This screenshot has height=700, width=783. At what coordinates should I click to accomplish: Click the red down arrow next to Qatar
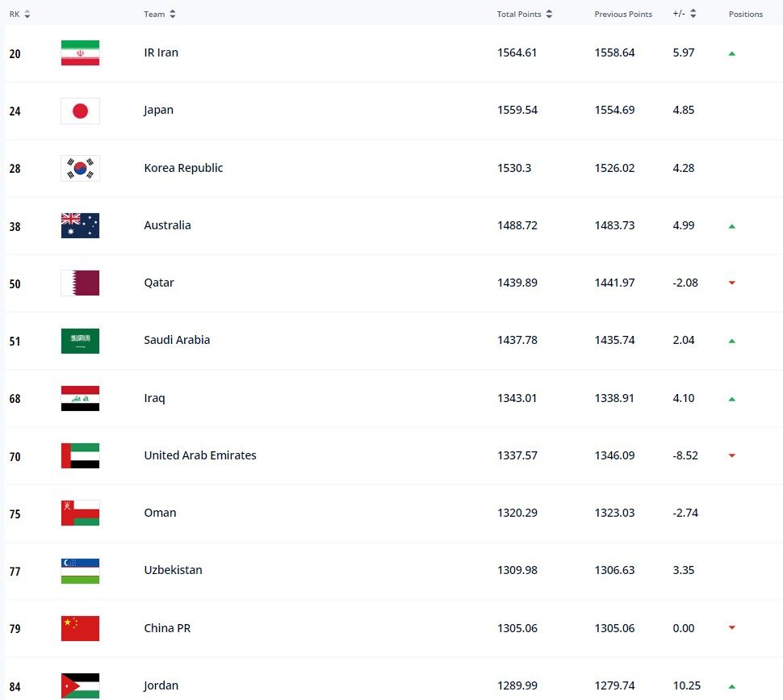tap(731, 283)
